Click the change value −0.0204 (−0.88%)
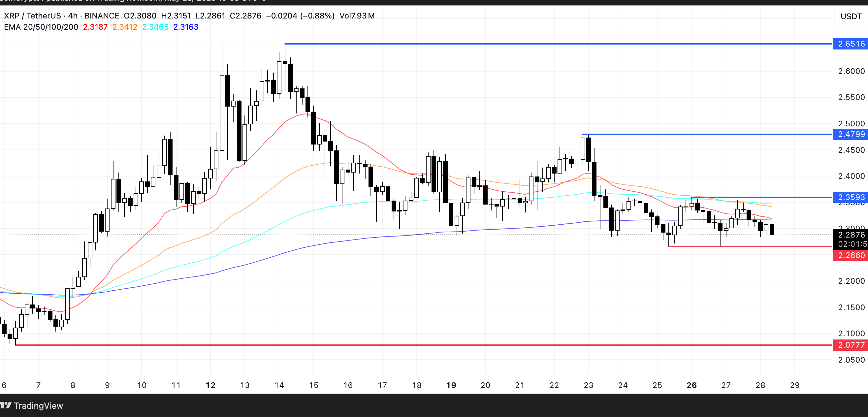Screen dimensions: 868x417 click(300, 16)
